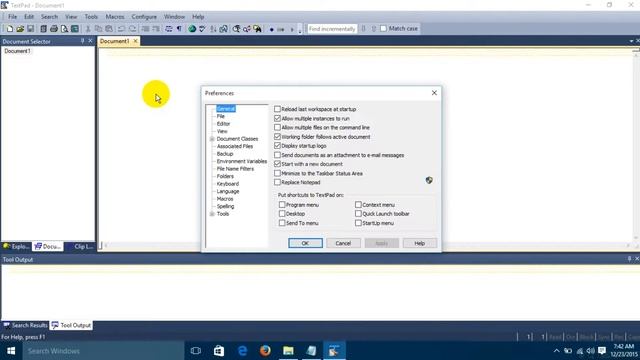Image resolution: width=640 pixels, height=360 pixels.
Task: Expand Document Classes tree node
Action: pyautogui.click(x=212, y=139)
